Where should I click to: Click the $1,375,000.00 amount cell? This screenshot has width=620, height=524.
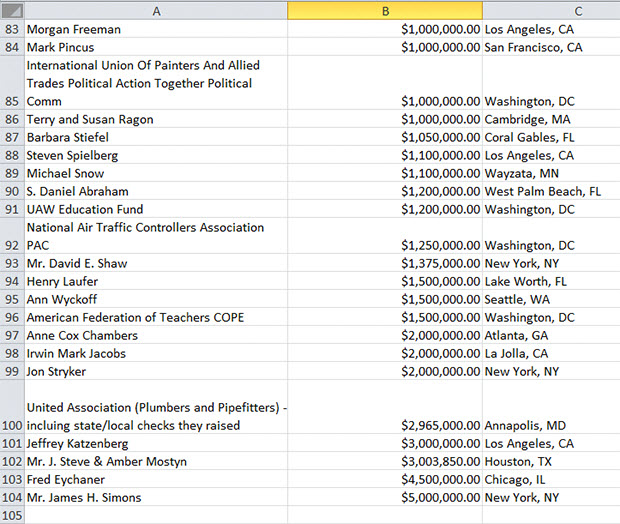(384, 264)
